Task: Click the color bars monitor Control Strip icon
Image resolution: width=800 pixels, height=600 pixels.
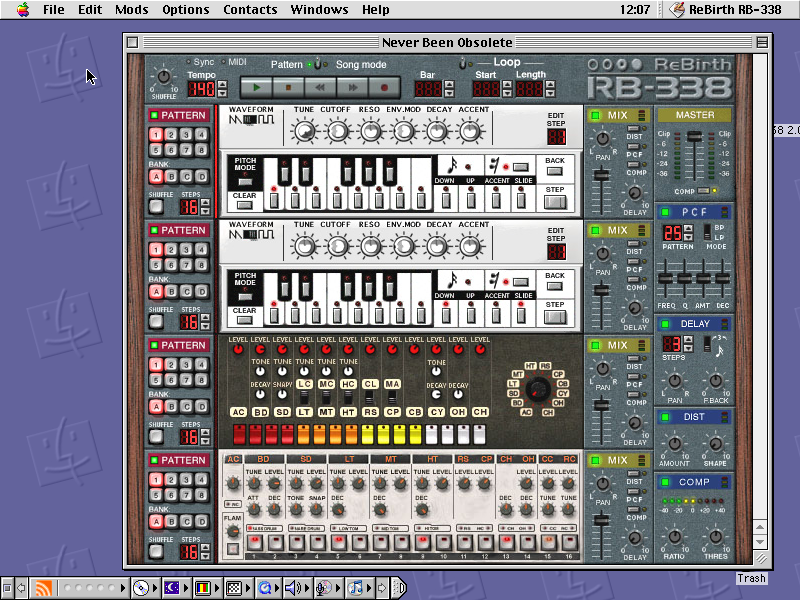Action: [203, 588]
